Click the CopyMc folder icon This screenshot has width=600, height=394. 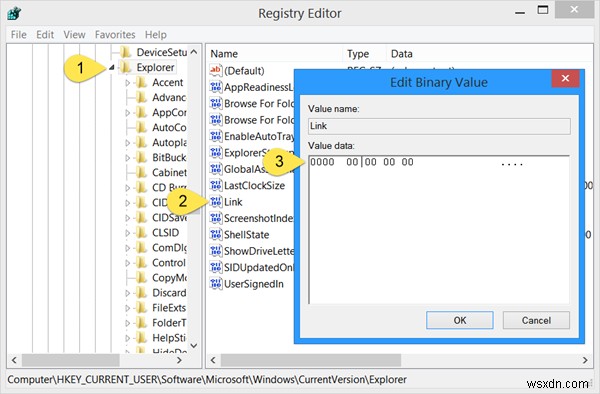tap(141, 278)
